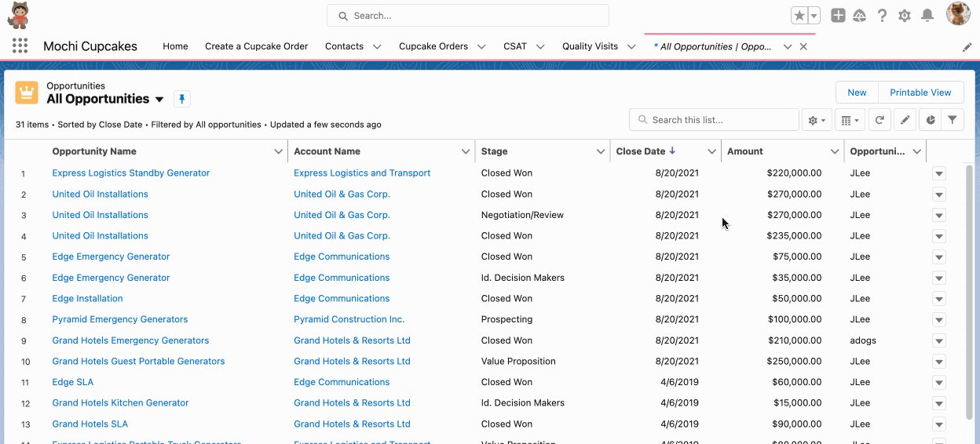Screen dimensions: 980x444
Task: Open Amount column menu chevron
Action: pyautogui.click(x=835, y=151)
